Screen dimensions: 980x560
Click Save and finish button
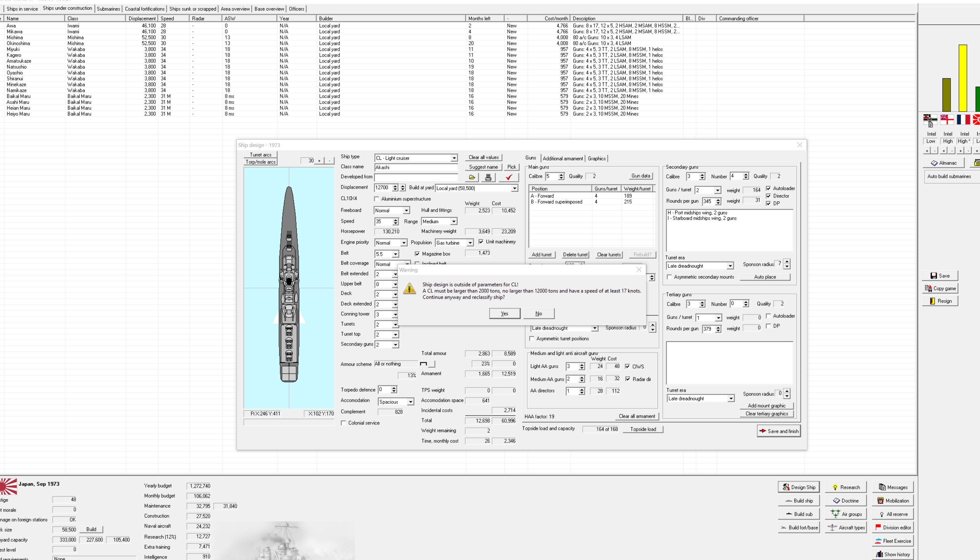coord(778,431)
